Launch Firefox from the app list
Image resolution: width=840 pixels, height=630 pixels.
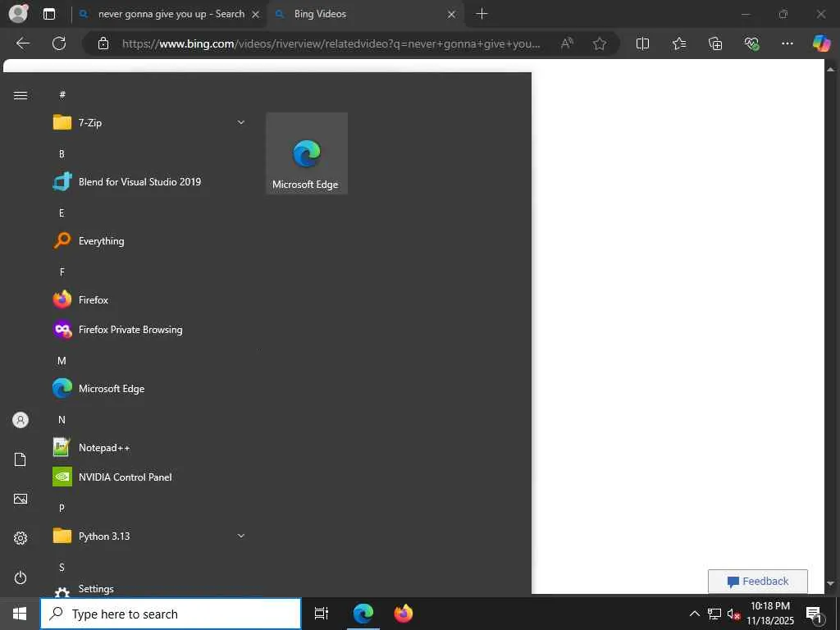[149, 300]
